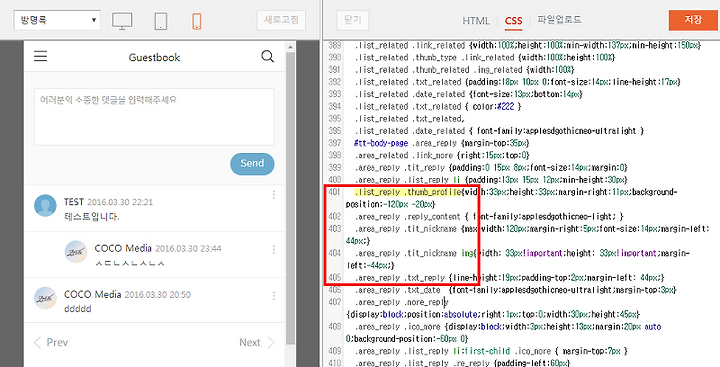720x367 pixels.
Task: Open more options for COCO Media 20:50 comment
Action: point(274,295)
